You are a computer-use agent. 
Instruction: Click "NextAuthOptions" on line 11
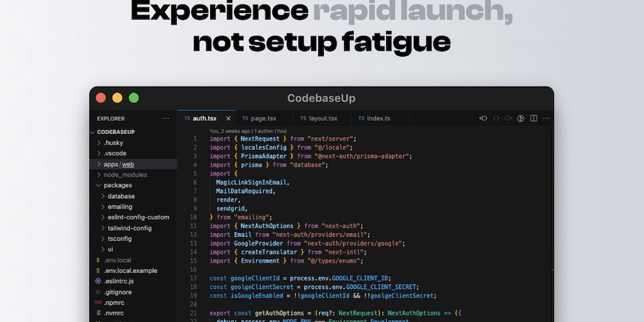tap(267, 226)
